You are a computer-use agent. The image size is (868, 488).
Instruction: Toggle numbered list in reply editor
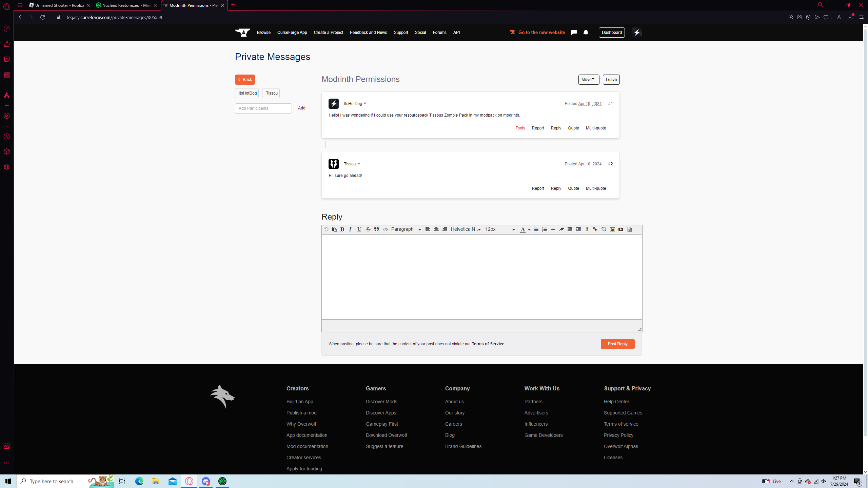point(544,229)
